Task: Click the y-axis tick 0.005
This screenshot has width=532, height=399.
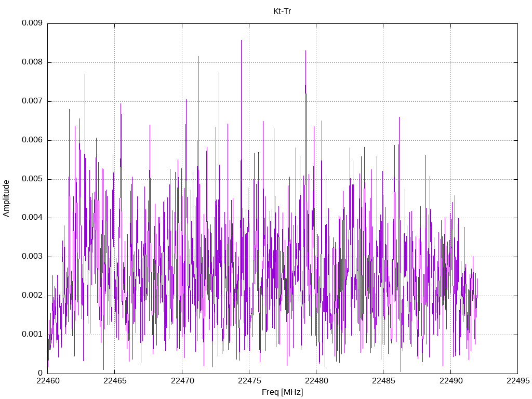Action: pyautogui.click(x=32, y=179)
